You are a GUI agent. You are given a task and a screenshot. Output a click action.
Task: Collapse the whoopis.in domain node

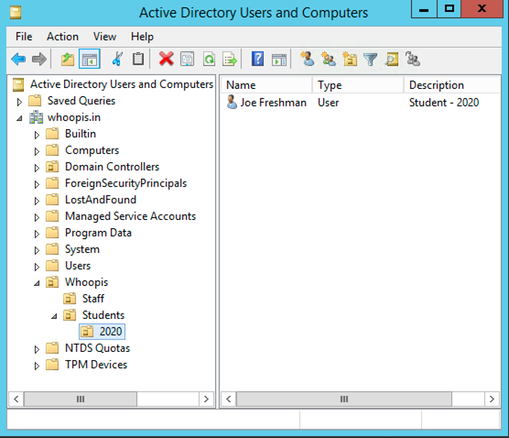tap(20, 118)
